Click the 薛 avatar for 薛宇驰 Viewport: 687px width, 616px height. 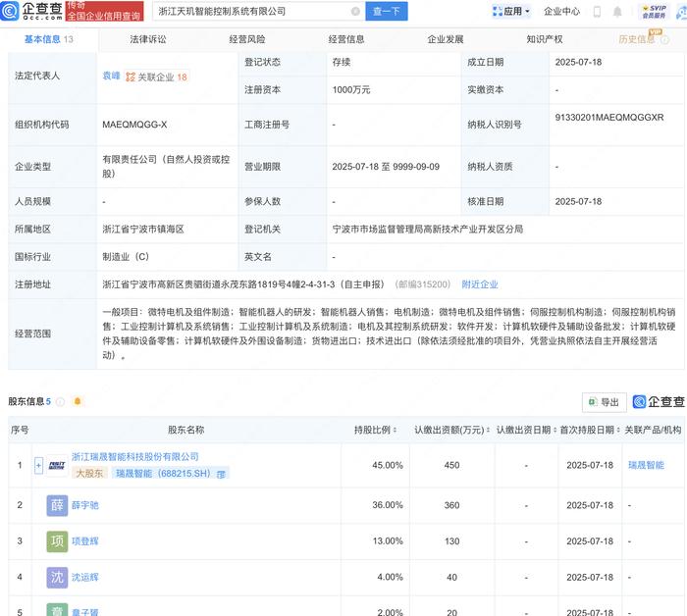tap(57, 505)
